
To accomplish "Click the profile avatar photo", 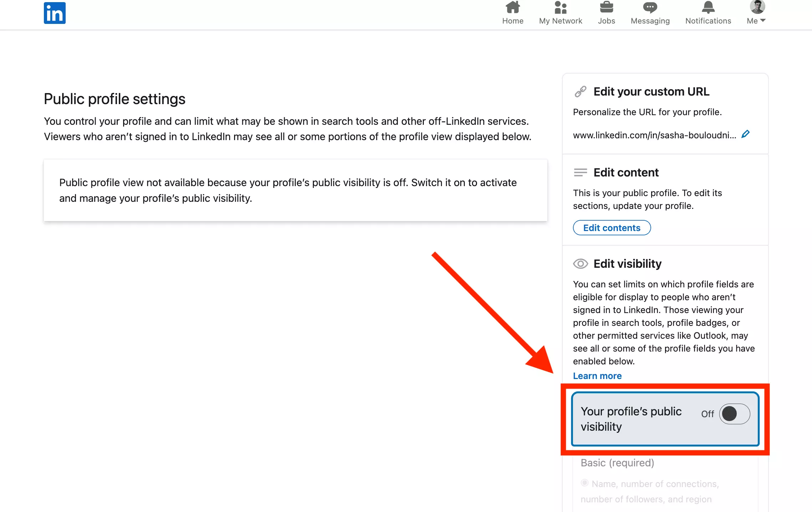I will [757, 7].
